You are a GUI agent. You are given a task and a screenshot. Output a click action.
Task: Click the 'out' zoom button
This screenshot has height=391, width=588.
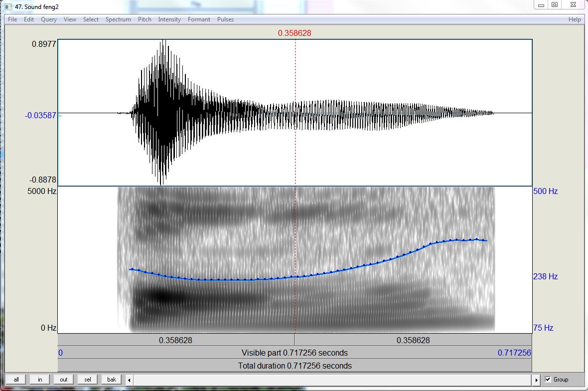[64, 380]
